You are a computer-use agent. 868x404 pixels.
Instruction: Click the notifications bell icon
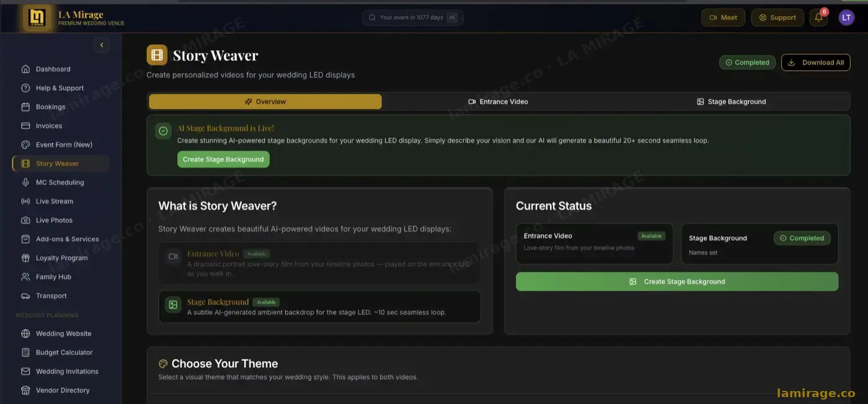pyautogui.click(x=818, y=17)
